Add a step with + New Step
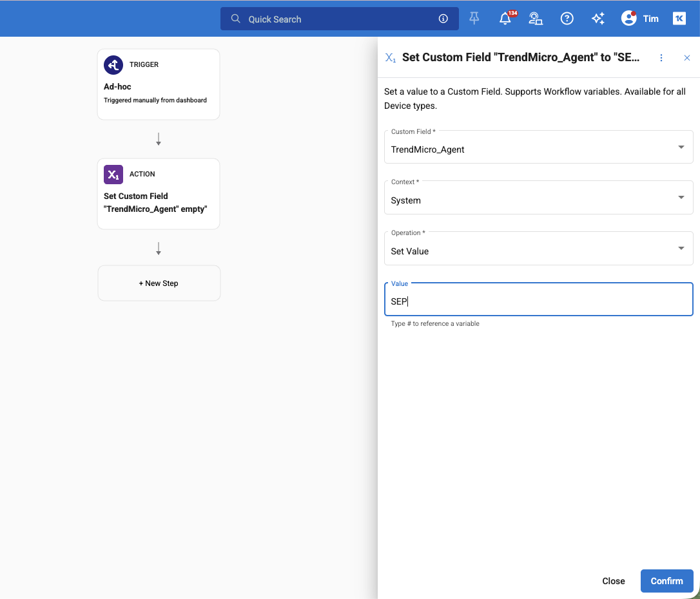 point(159,283)
